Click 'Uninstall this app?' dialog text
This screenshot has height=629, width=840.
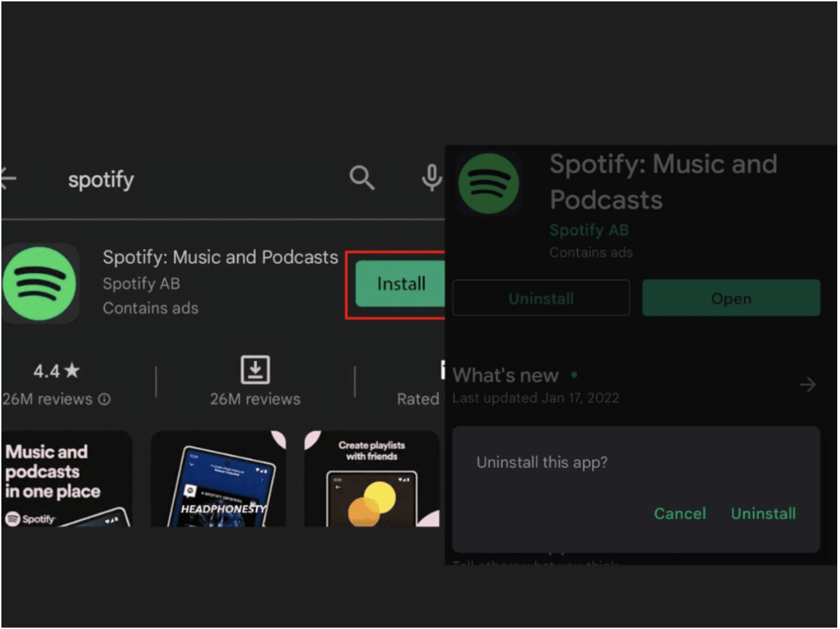click(x=542, y=462)
